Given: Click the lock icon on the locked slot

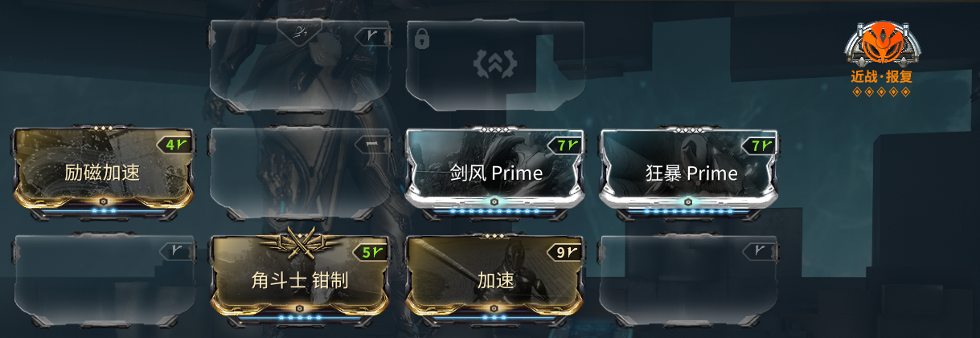Looking at the screenshot, I should [420, 36].
